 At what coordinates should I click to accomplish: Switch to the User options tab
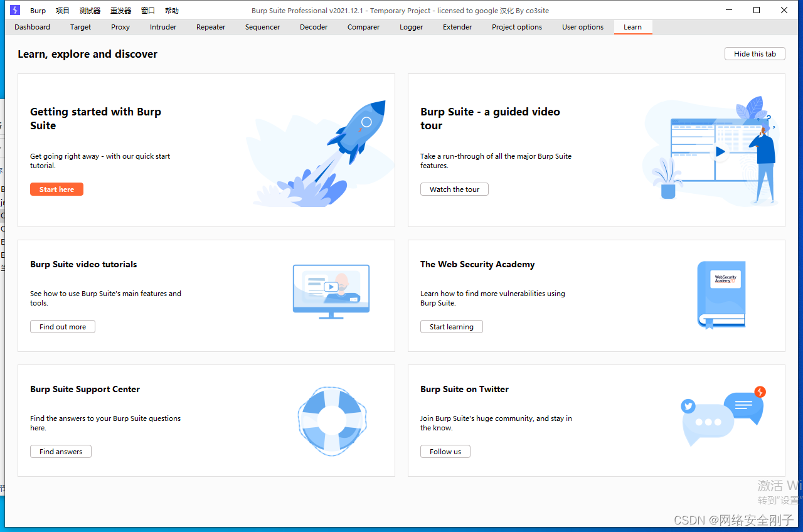point(583,27)
